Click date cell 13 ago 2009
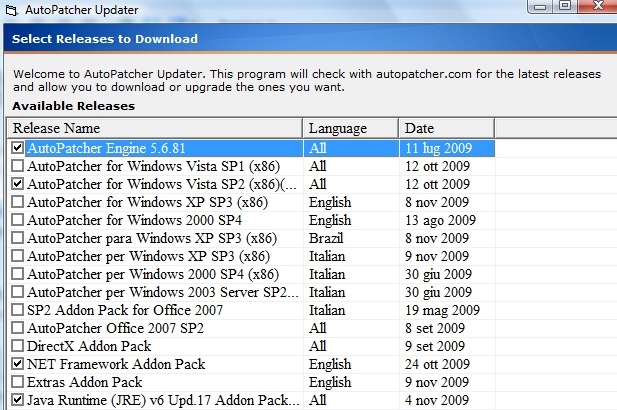 click(440, 220)
